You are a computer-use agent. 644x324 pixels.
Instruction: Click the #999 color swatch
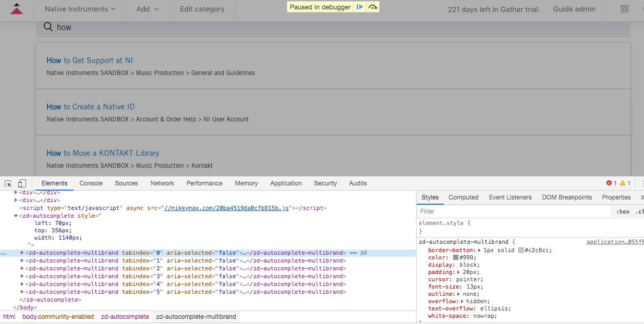tap(456, 257)
